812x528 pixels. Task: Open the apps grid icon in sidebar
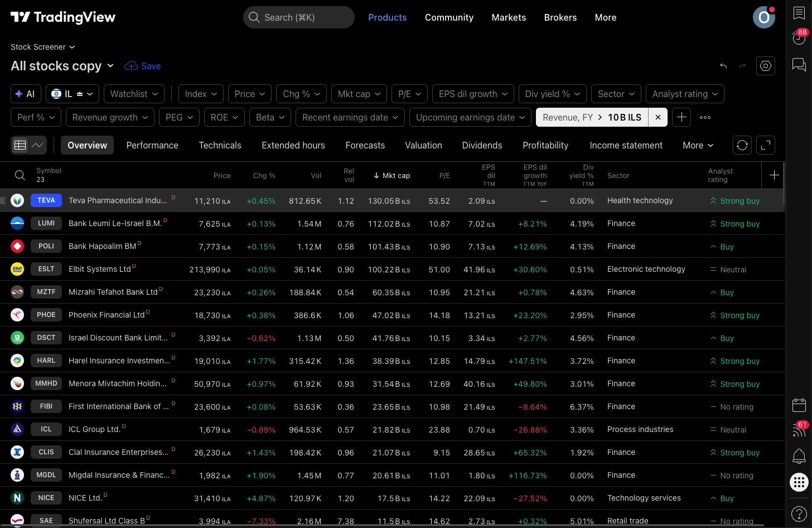799,482
